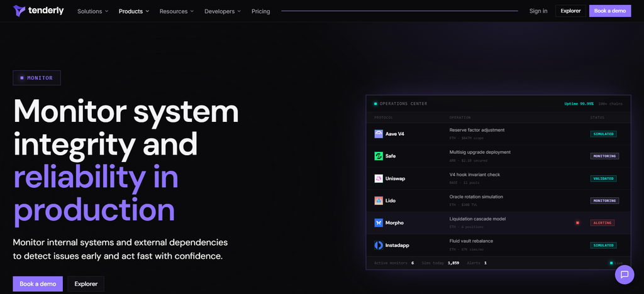The height and width of the screenshot is (294, 644).
Task: Click the 'Active monitors 6' footer entry
Action: 394,263
